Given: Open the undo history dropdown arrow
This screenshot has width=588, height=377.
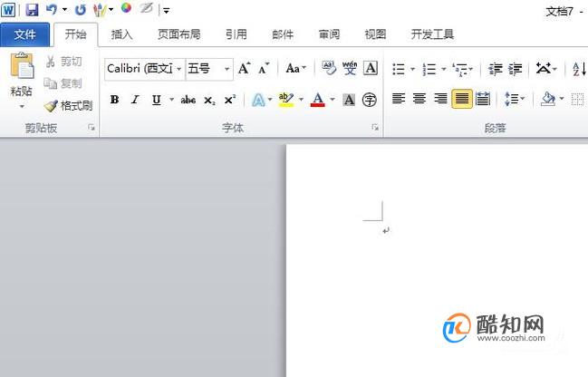Looking at the screenshot, I should [65, 10].
